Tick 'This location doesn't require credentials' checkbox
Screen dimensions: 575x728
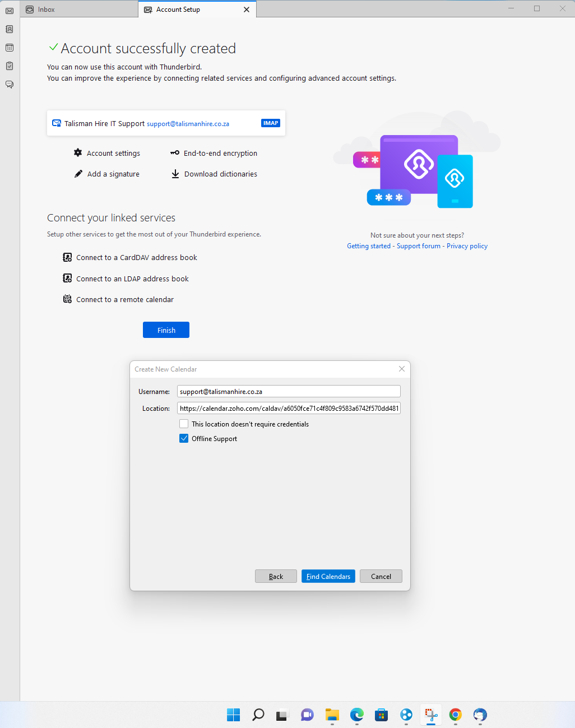click(x=184, y=424)
